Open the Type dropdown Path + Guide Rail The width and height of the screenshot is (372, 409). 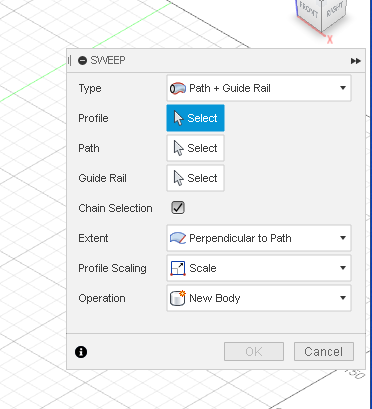click(x=259, y=88)
